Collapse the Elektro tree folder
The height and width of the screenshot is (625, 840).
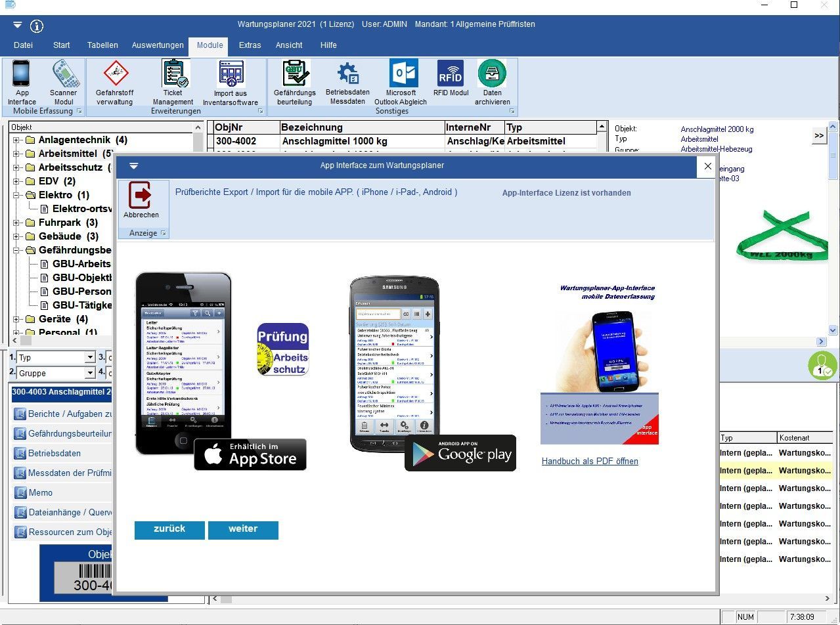click(x=16, y=195)
